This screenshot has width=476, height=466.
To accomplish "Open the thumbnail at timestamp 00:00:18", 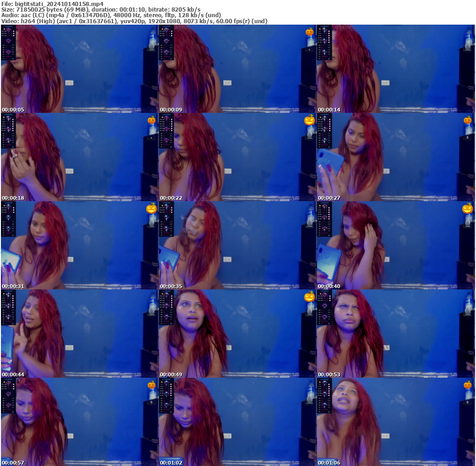I will click(x=79, y=157).
